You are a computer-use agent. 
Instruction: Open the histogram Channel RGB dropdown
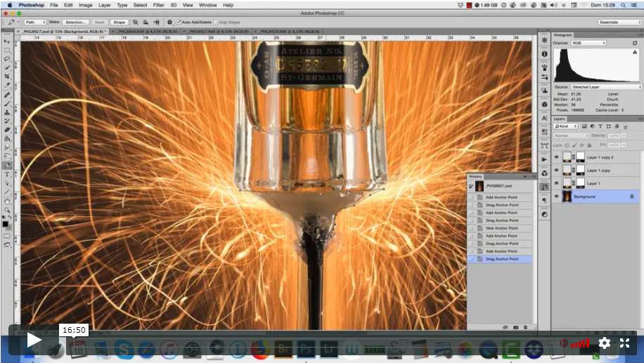tap(588, 43)
